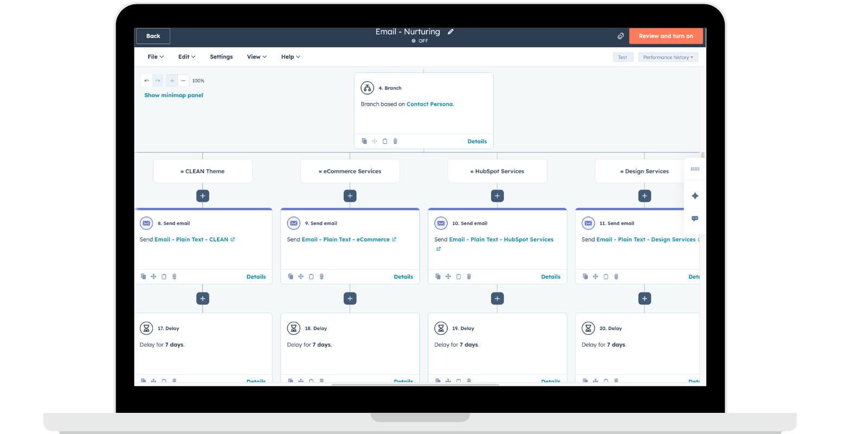The image size is (868, 434).
Task: Open the comments chat icon in side panel
Action: point(695,219)
